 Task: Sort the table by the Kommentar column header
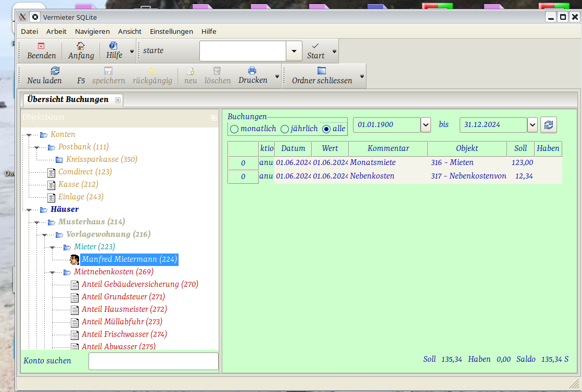[x=388, y=148]
